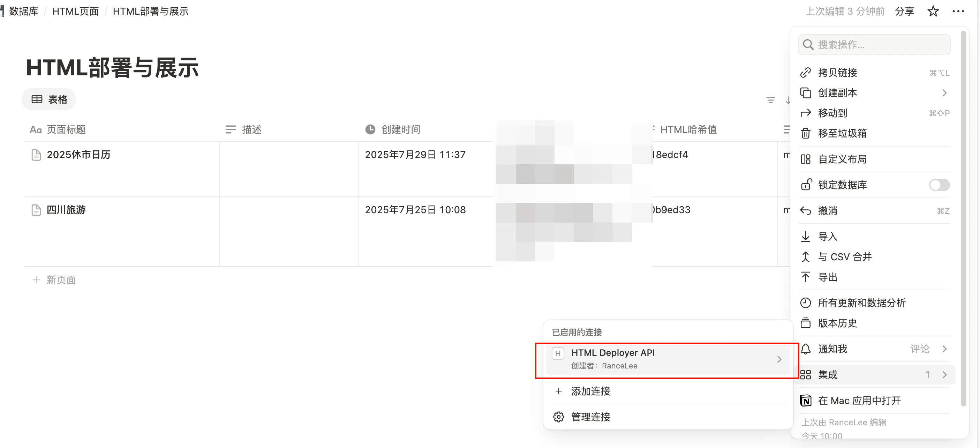Switch to the 表格 view tab
Screen dimensions: 980x448
click(x=50, y=100)
